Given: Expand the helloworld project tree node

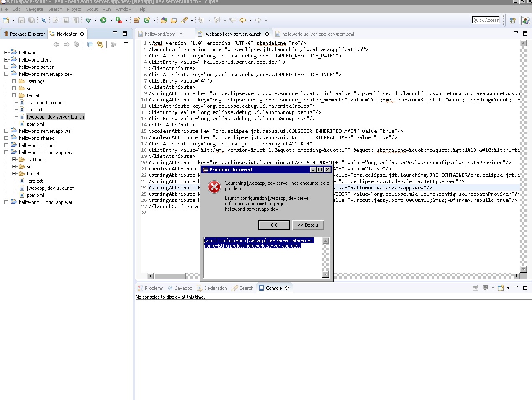Looking at the screenshot, I should click(6, 53).
